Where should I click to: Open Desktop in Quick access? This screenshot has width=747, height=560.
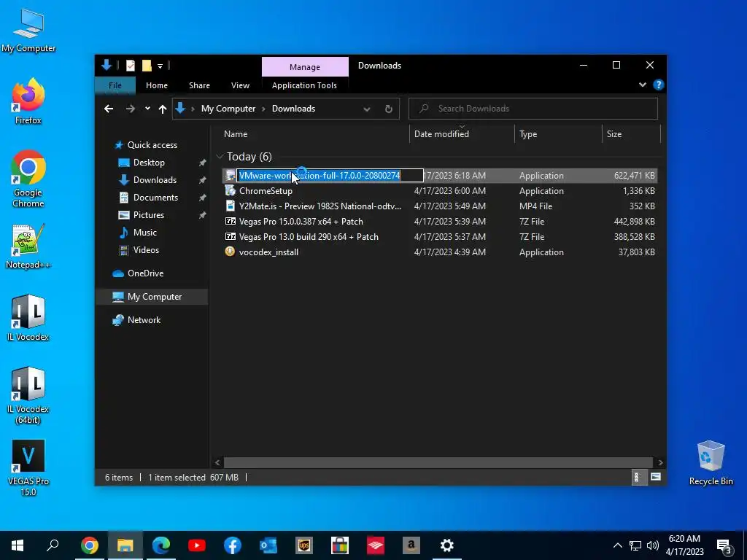(149, 163)
